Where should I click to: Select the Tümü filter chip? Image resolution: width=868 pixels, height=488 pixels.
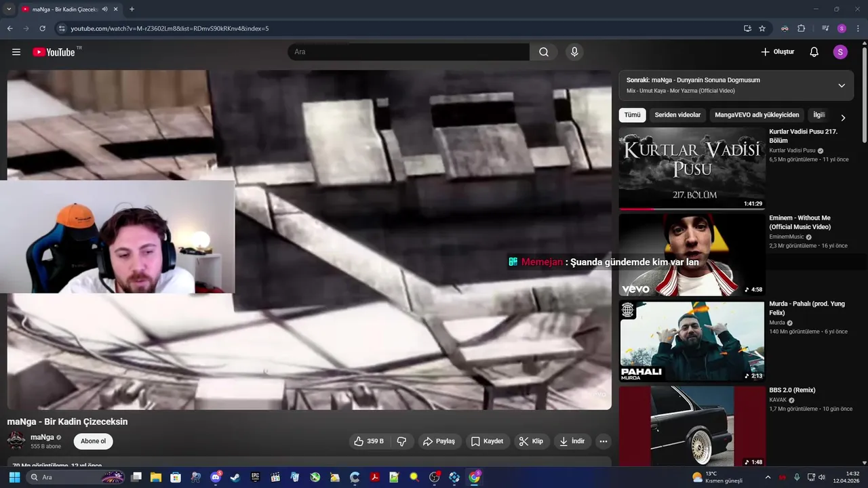(x=632, y=115)
